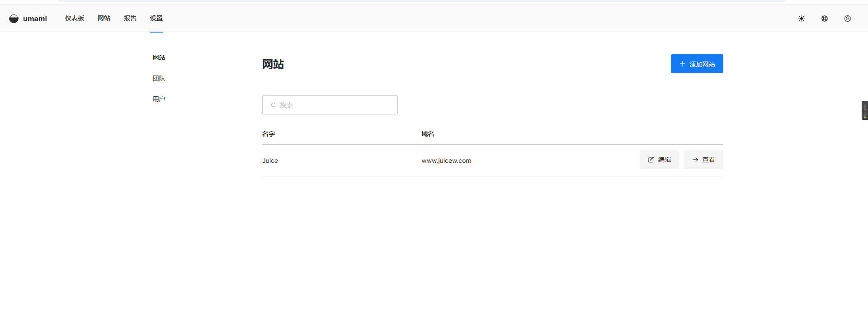
Task: Switch to 报告 in the top navigation
Action: [130, 18]
